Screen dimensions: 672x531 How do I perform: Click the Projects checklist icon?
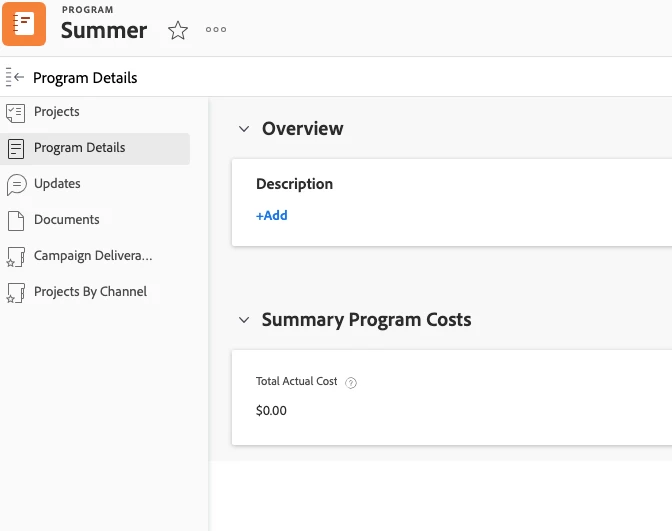[x=16, y=112]
